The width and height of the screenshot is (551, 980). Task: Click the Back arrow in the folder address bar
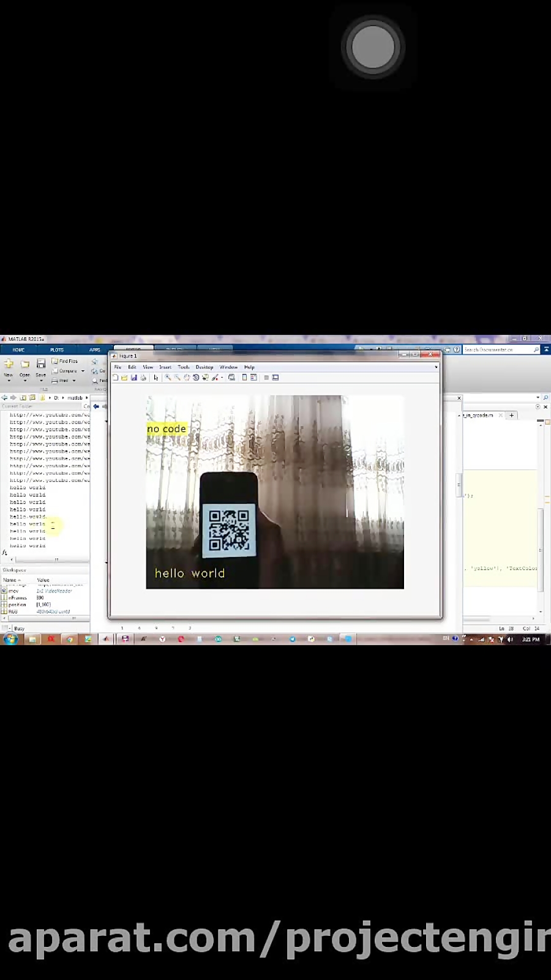[5, 398]
